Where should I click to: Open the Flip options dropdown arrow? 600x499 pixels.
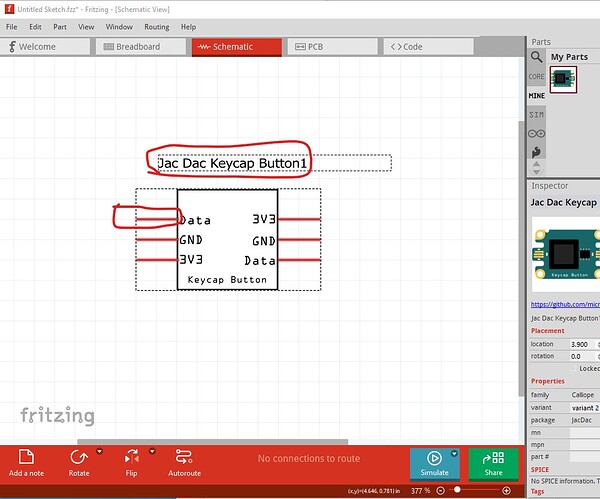pyautogui.click(x=152, y=452)
